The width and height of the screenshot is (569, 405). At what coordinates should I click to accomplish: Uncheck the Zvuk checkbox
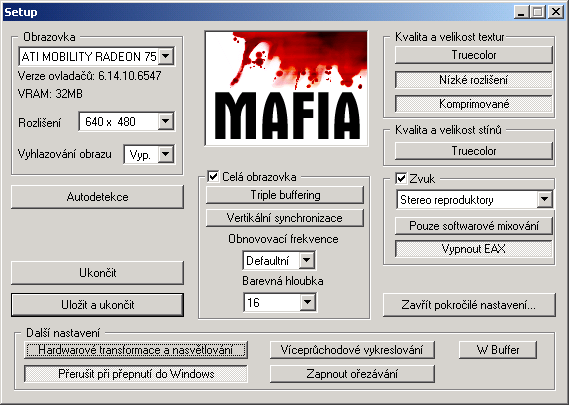click(401, 179)
